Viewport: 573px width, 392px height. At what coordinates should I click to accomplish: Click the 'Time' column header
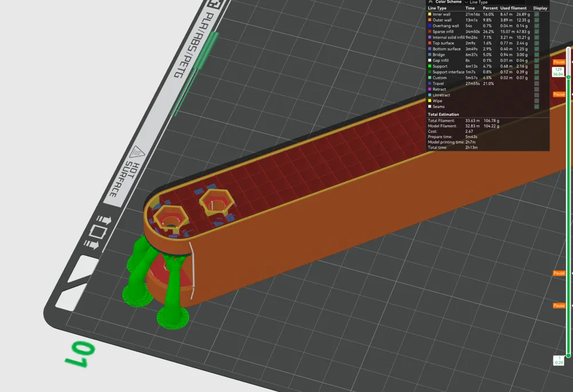[470, 8]
